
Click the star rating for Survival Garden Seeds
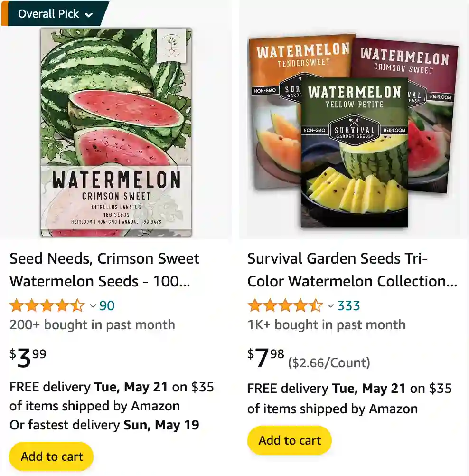pyautogui.click(x=284, y=305)
